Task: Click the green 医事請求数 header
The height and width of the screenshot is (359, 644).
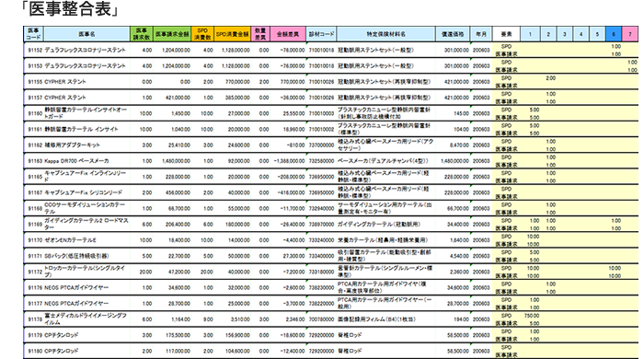Action: click(142, 34)
